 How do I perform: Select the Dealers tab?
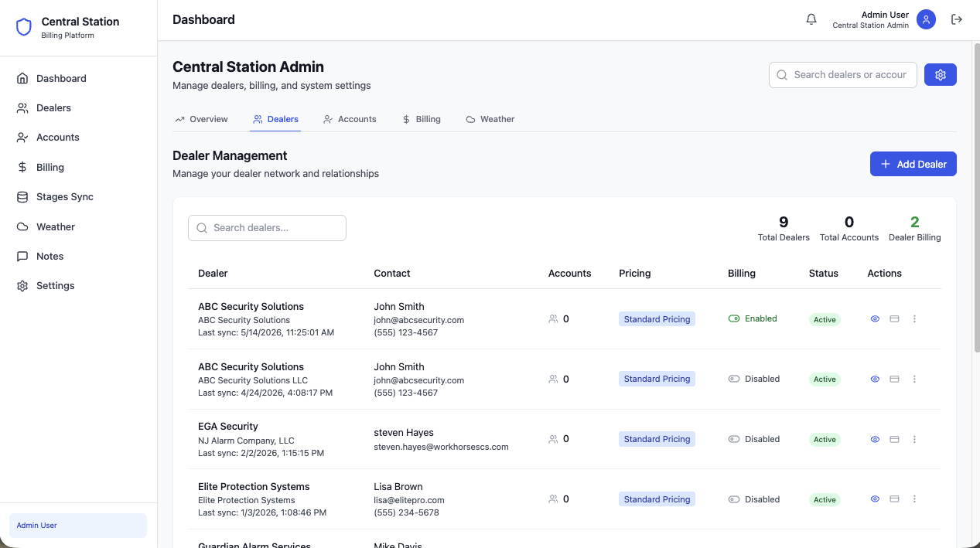click(x=276, y=119)
